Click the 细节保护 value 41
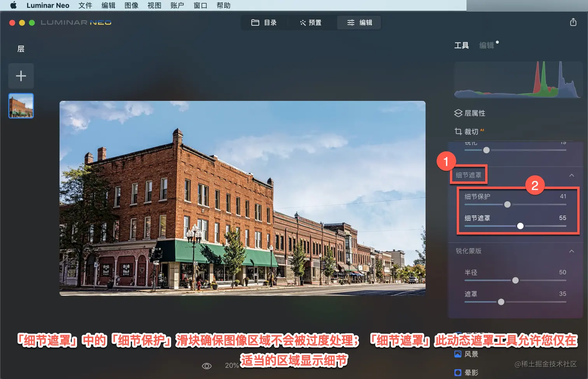Viewport: 588px width, 379px height. click(x=563, y=196)
